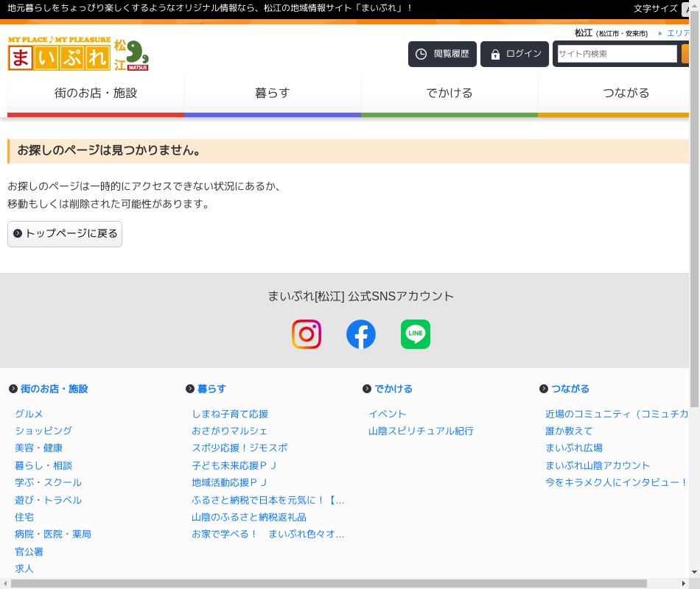Open the Instagram official account icon

(307, 334)
